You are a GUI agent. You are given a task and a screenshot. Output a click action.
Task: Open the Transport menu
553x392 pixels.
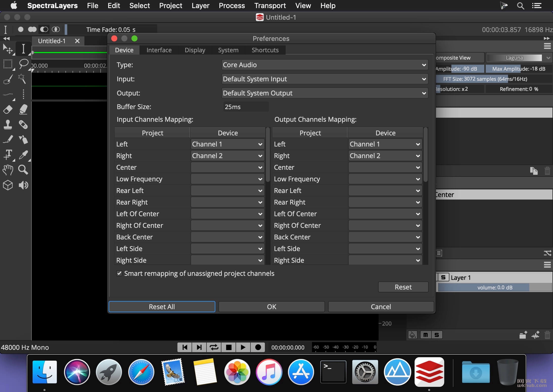(270, 6)
